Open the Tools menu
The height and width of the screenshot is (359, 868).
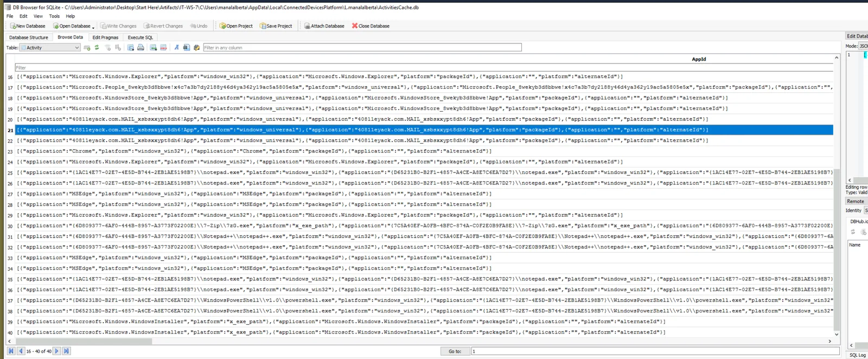54,16
